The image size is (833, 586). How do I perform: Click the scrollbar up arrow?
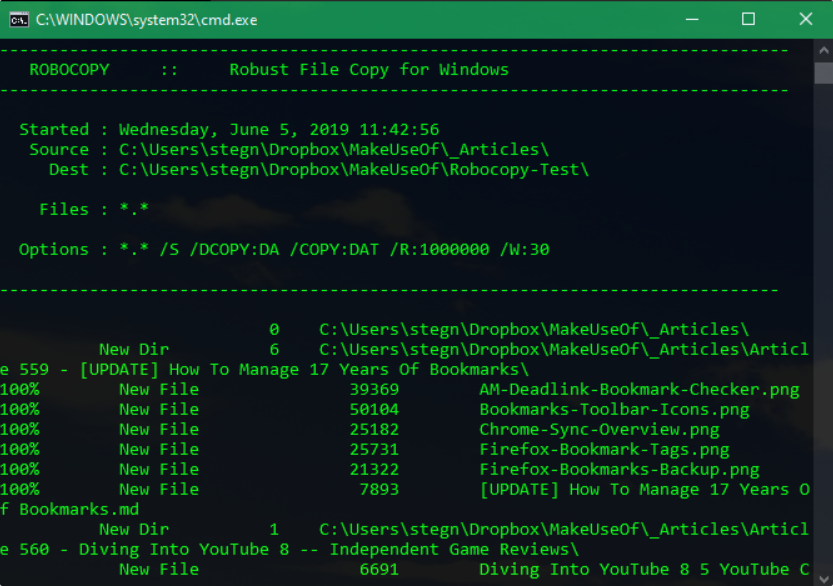tap(823, 50)
